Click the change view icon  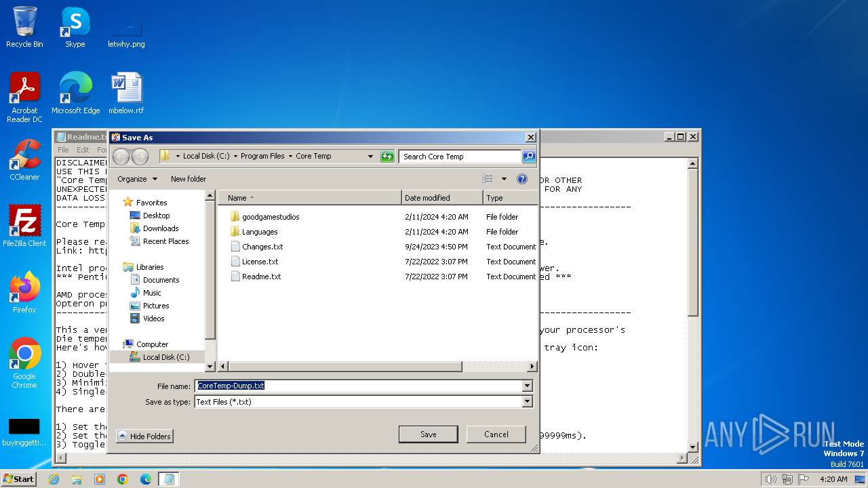coord(488,179)
